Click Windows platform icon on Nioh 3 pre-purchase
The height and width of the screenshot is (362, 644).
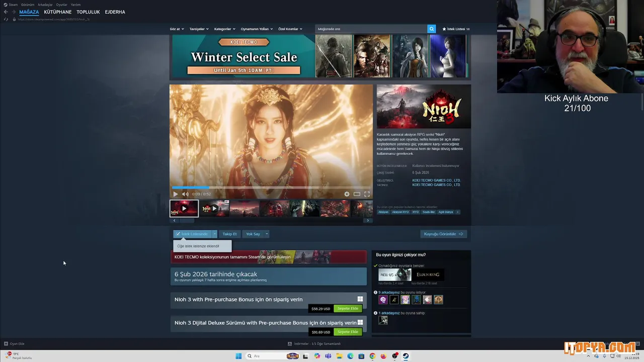(x=360, y=299)
